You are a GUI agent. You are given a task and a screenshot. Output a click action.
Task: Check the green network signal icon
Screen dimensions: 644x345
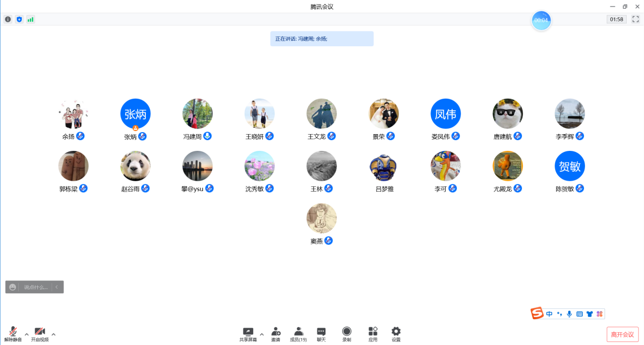coord(30,19)
